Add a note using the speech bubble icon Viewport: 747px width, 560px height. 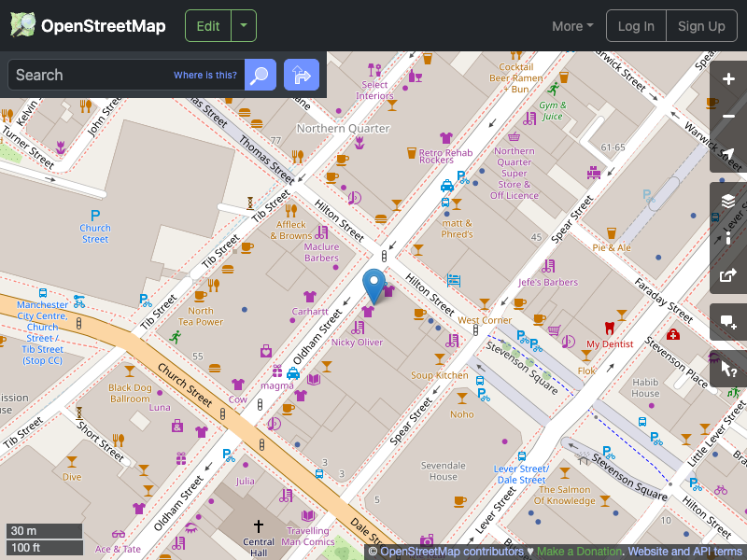pos(728,322)
